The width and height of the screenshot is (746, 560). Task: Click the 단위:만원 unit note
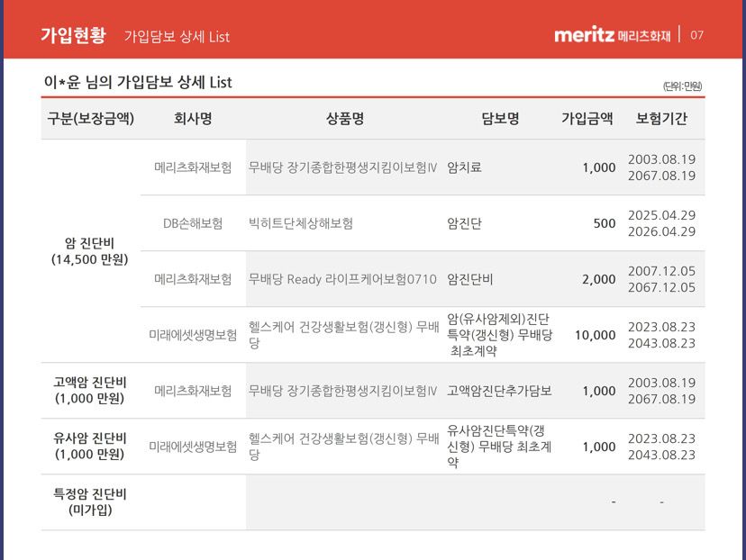pos(682,86)
